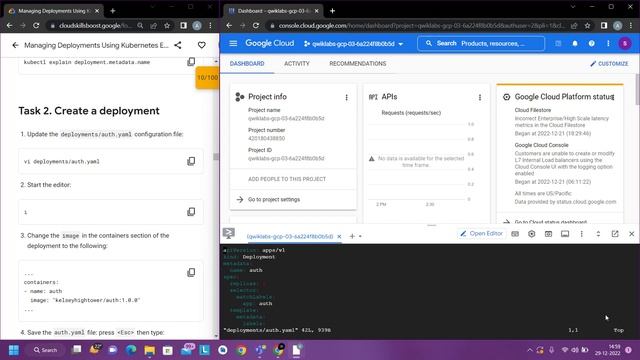640x360 pixels.
Task: Bookmark the Google Cloud console page star
Action: point(587,25)
